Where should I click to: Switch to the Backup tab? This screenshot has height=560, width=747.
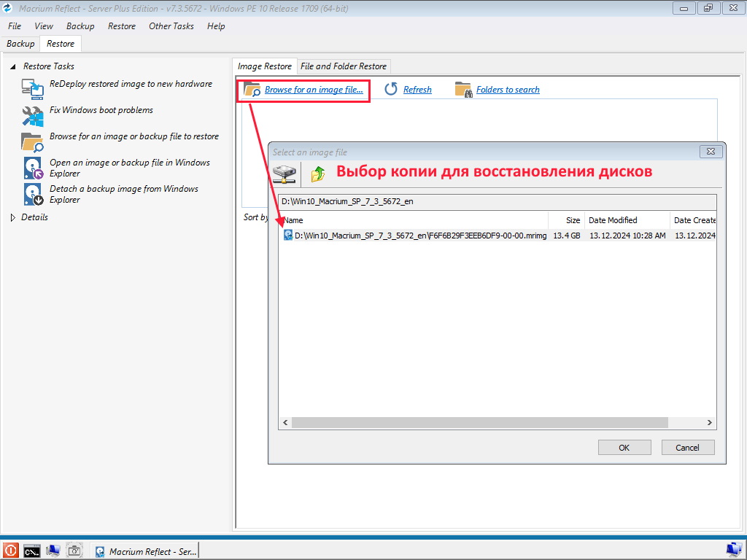tap(20, 44)
